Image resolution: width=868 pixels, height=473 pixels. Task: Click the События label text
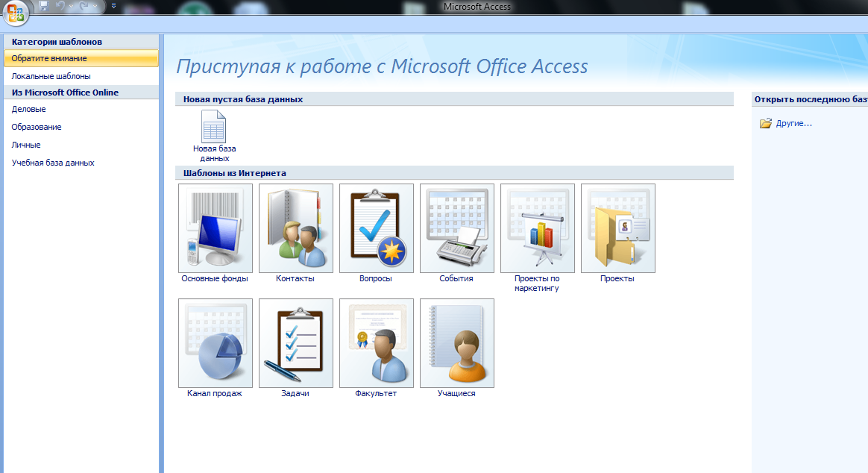[456, 278]
